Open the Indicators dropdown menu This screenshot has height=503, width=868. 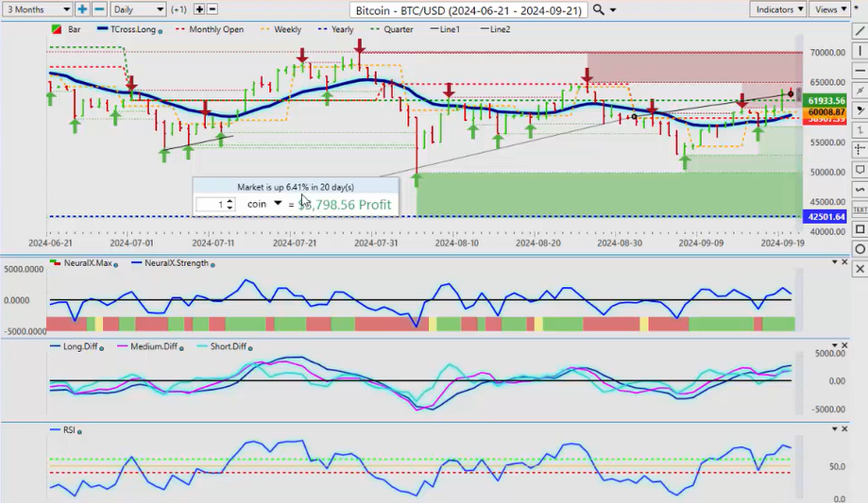point(777,9)
